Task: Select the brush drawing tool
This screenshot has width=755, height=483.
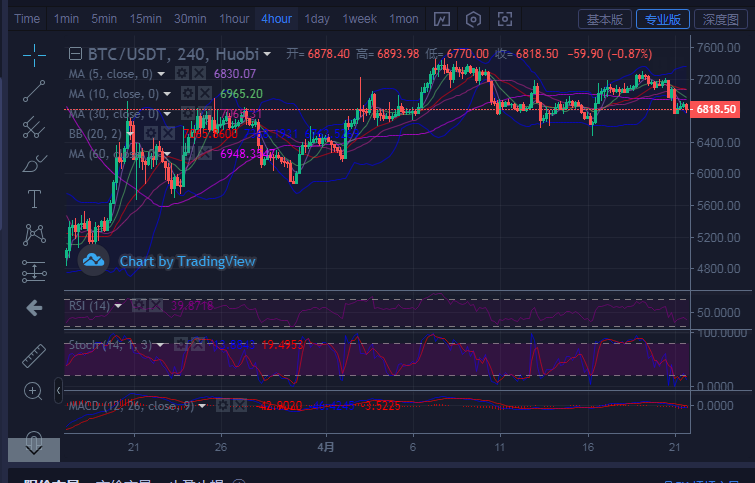Action: 34,164
